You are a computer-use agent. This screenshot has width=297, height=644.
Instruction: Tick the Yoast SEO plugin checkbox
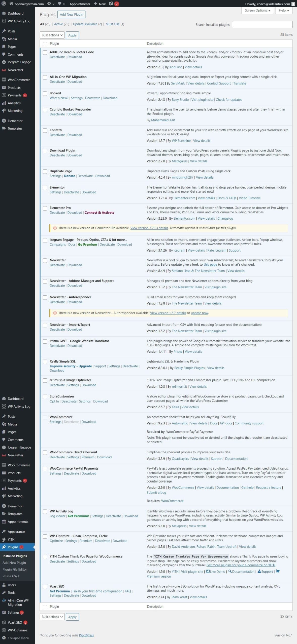(45, 587)
